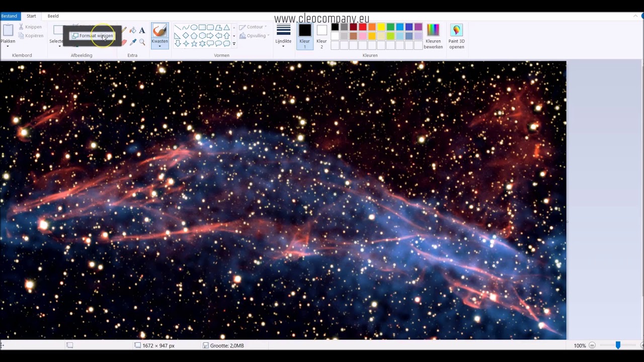Choose the rectangle shape
The image size is (644, 362).
coord(202,28)
